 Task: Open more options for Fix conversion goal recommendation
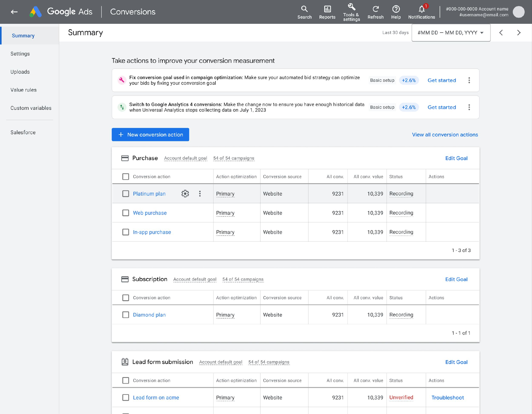[469, 80]
